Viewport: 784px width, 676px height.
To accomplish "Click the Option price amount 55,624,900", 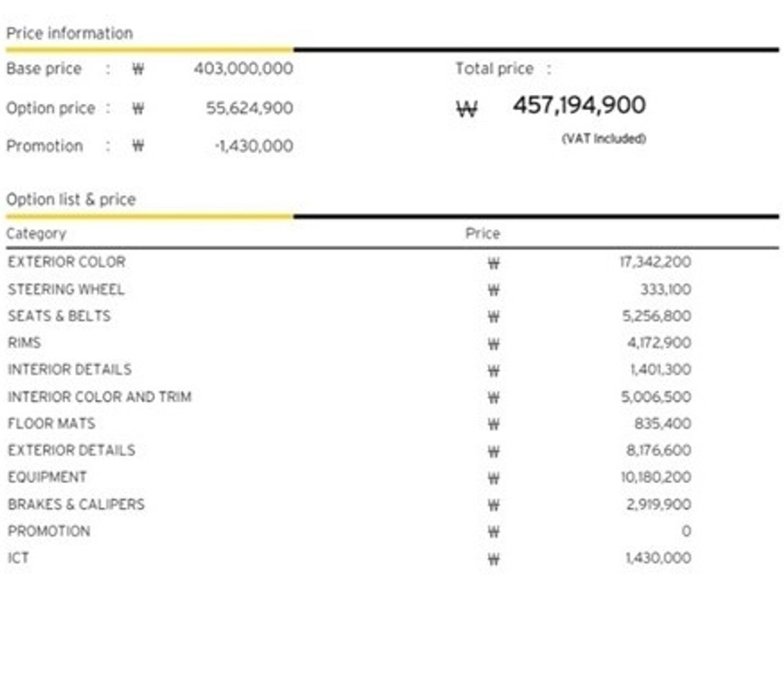I will point(249,108).
